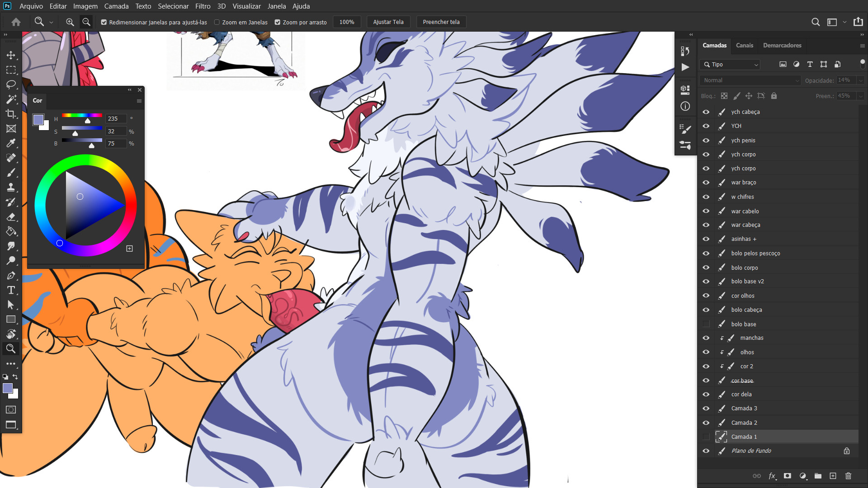Delete layer with the trash icon
This screenshot has height=488, width=868.
(848, 476)
